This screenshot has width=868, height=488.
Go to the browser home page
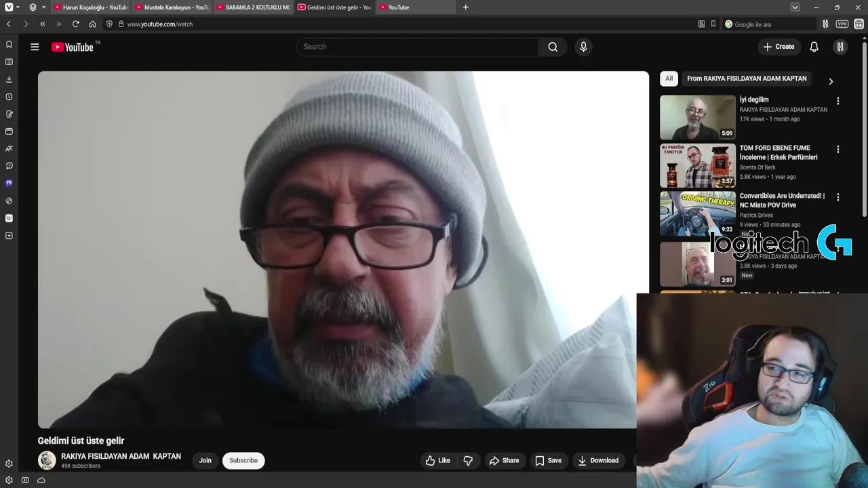click(x=92, y=24)
